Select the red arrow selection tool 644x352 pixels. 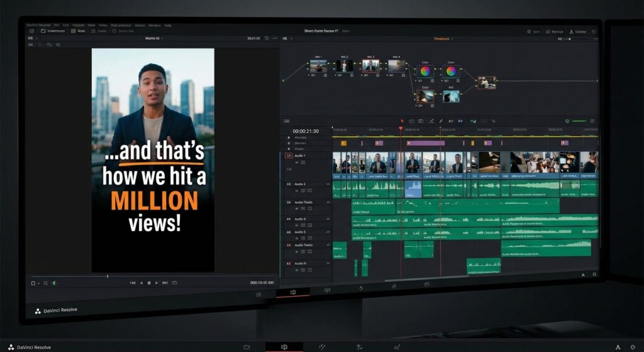402,121
